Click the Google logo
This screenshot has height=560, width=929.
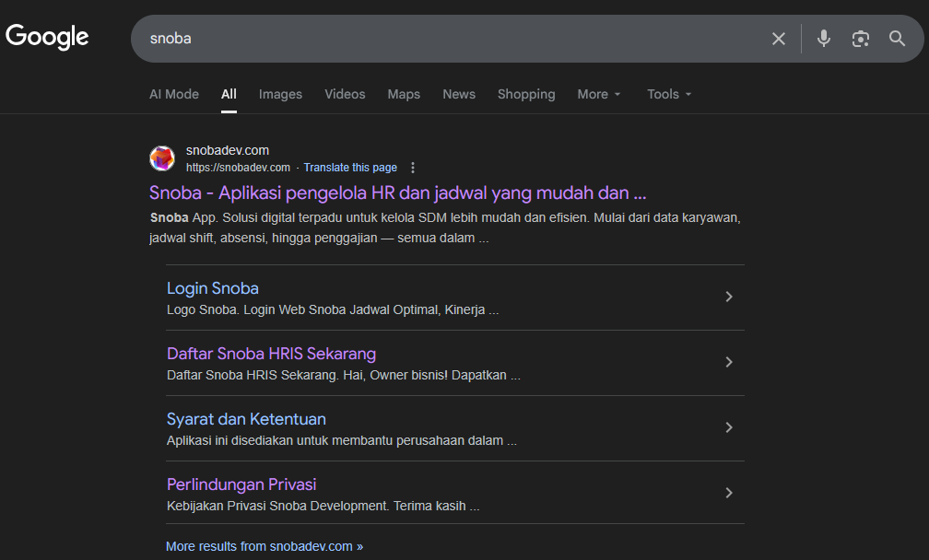(46, 37)
